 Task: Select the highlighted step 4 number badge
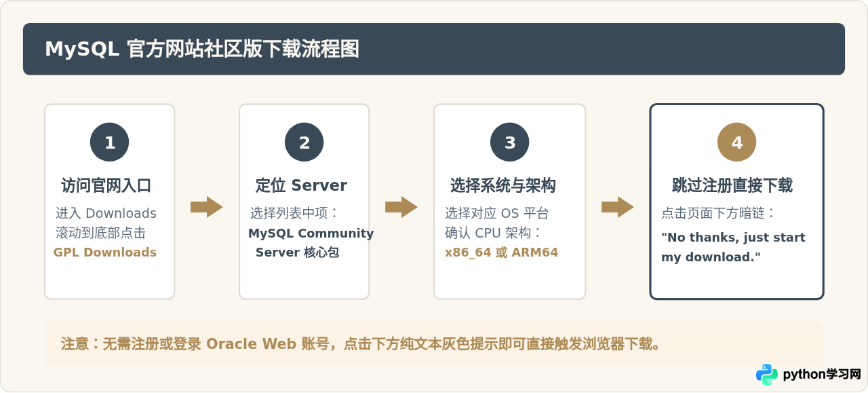tap(736, 143)
